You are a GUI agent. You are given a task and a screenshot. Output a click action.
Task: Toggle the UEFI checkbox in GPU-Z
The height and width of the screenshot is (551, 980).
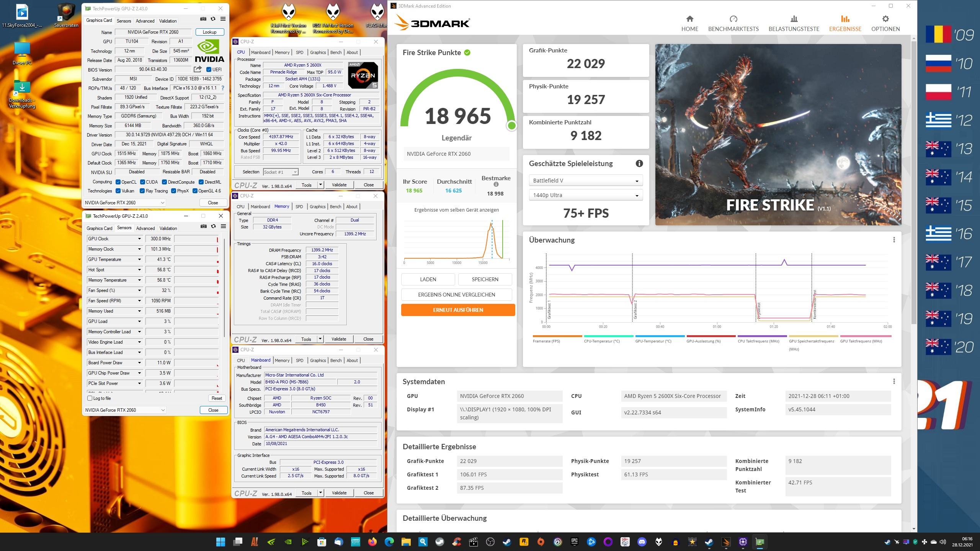[x=209, y=70]
